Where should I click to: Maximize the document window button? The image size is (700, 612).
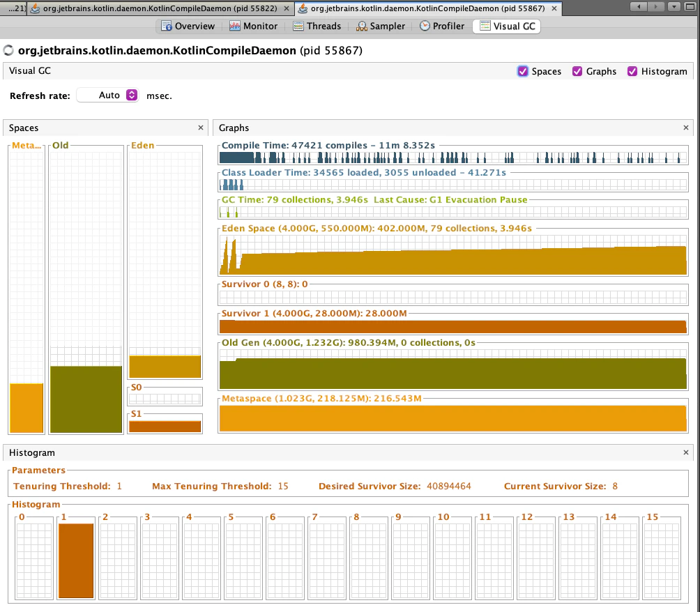[690, 7]
